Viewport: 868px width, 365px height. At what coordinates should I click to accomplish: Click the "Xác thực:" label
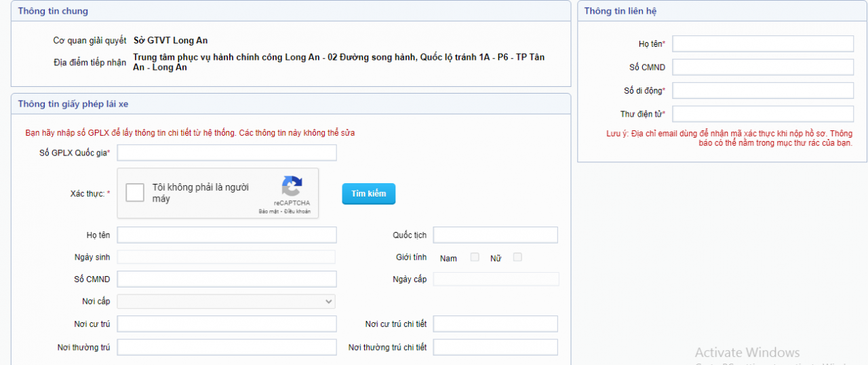[x=90, y=194]
